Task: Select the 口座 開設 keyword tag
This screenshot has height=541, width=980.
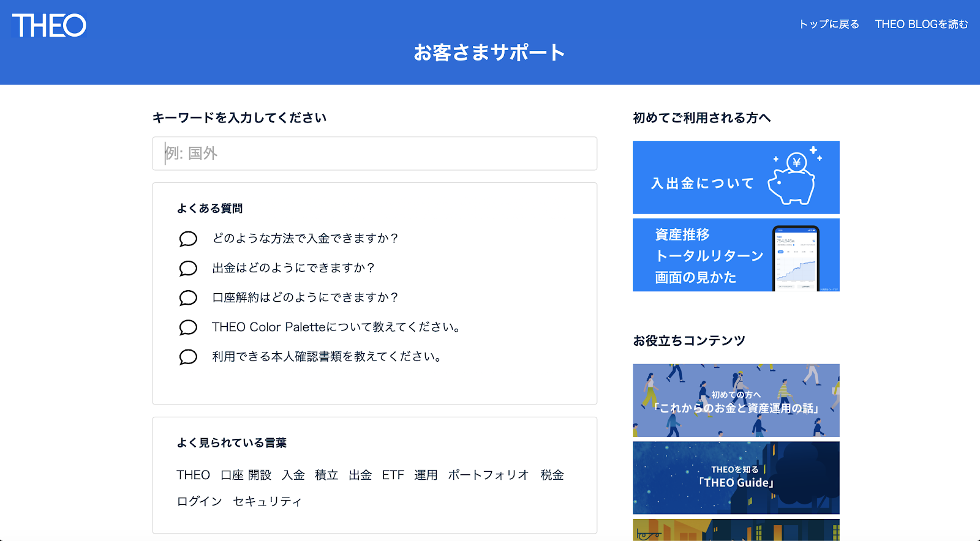Action: (246, 475)
